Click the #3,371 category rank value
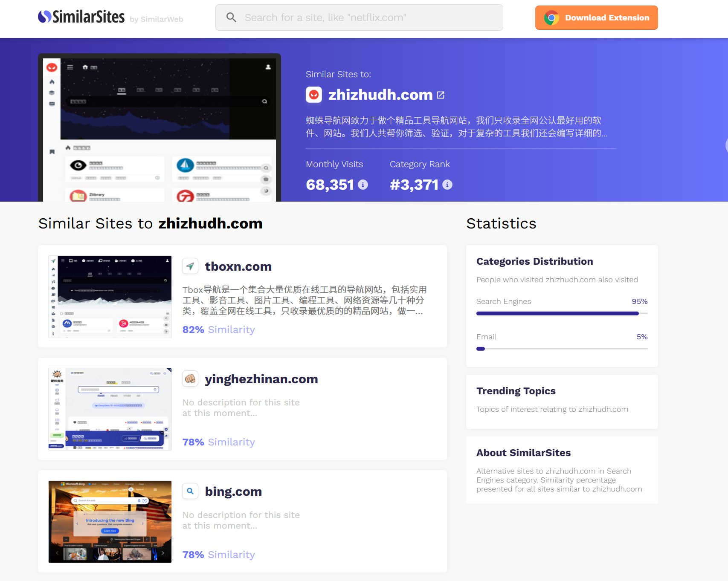 414,185
